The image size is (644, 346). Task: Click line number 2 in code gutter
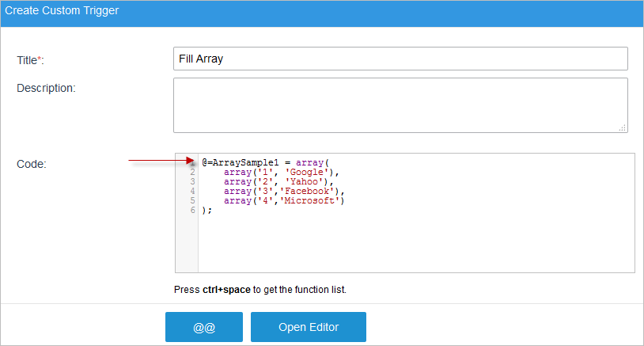[192, 172]
